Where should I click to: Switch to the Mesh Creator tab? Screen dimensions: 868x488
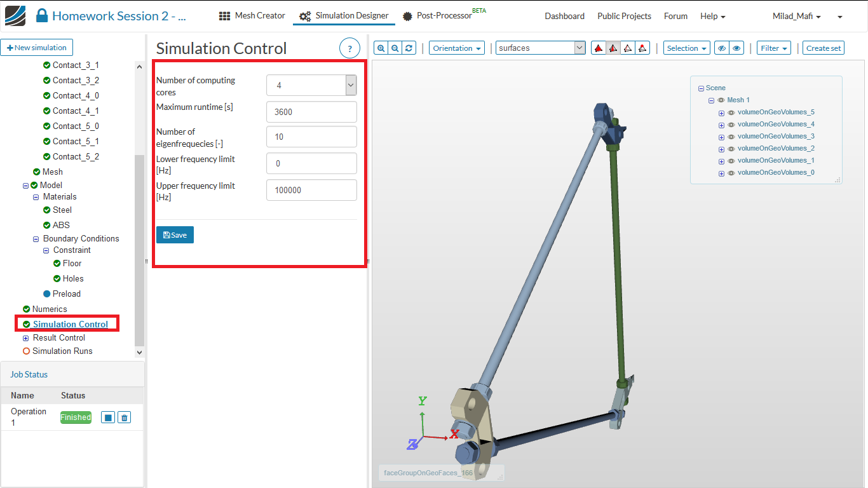tap(252, 16)
